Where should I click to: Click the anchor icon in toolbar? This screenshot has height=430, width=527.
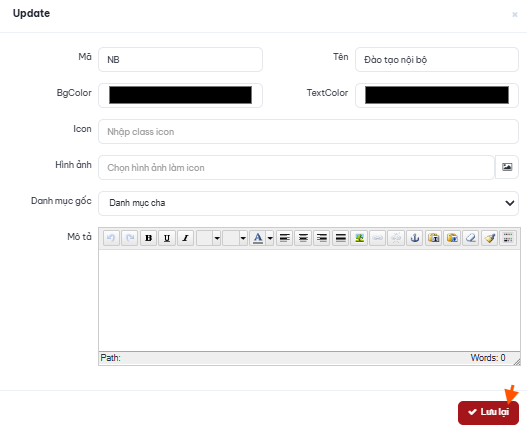pos(415,238)
